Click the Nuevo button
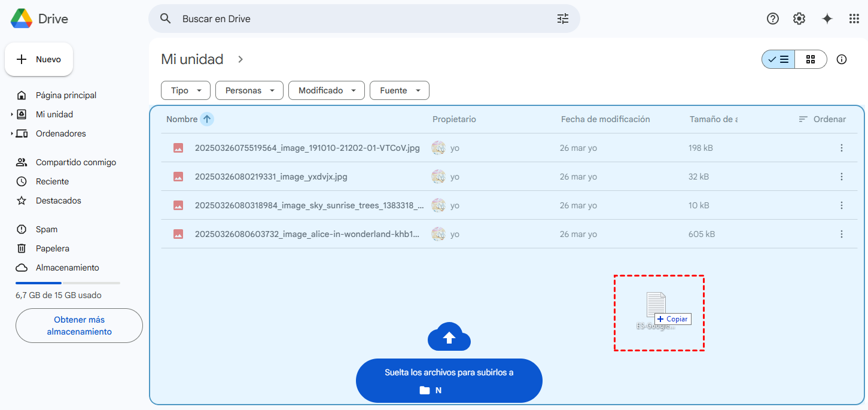The image size is (868, 410). coord(39,59)
